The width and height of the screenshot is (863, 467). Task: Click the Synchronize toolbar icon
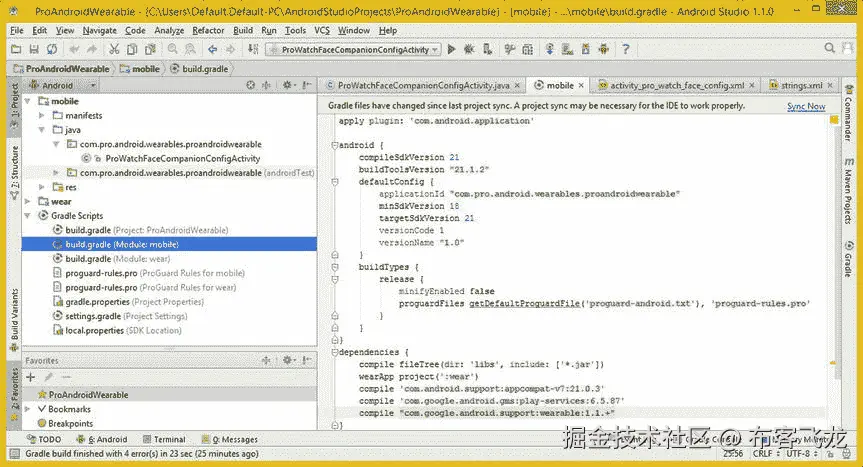52,50
